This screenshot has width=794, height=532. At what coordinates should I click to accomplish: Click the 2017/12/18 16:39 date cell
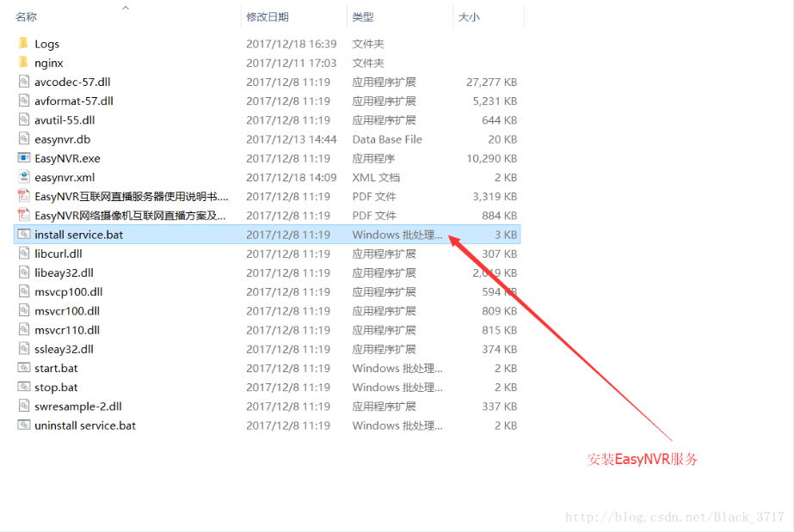[x=291, y=44]
